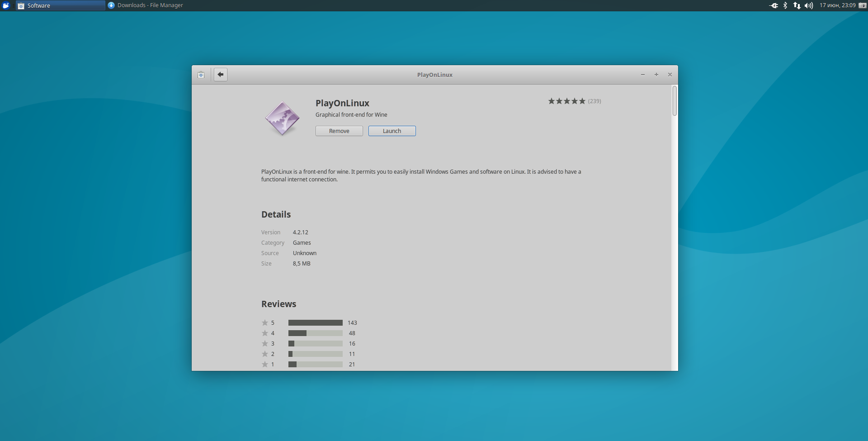Click the Category label in Details
This screenshot has height=441, width=868.
point(273,243)
